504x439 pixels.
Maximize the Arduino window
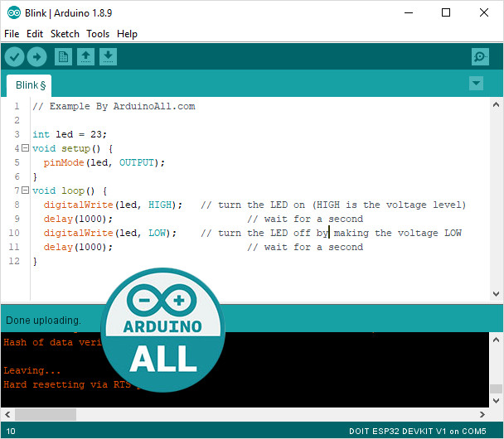coord(446,13)
